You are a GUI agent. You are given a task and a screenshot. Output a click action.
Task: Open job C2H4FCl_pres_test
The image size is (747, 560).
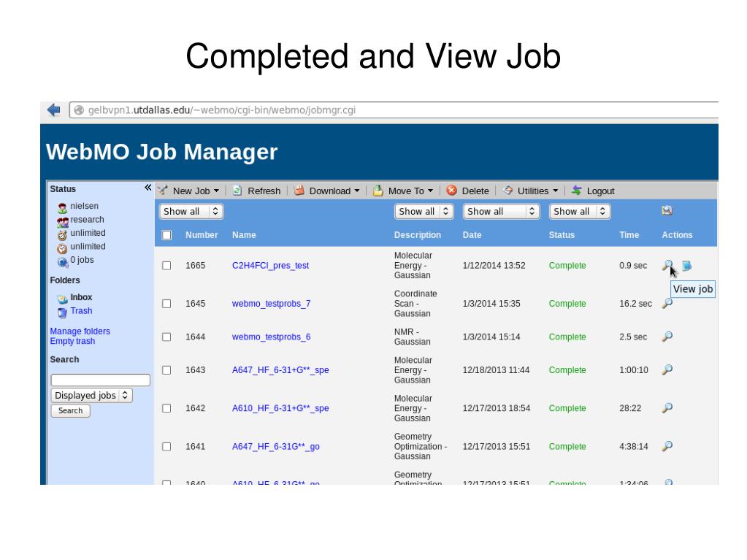pyautogui.click(x=271, y=265)
